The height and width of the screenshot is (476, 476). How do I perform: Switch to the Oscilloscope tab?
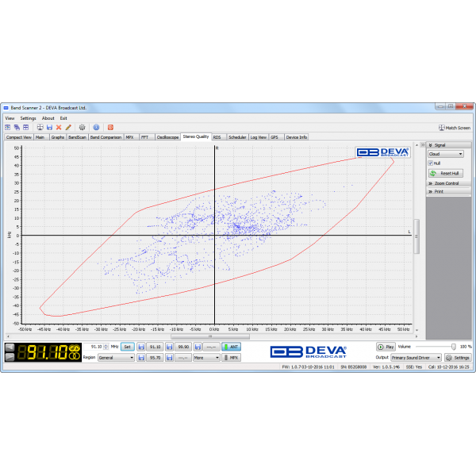[167, 137]
